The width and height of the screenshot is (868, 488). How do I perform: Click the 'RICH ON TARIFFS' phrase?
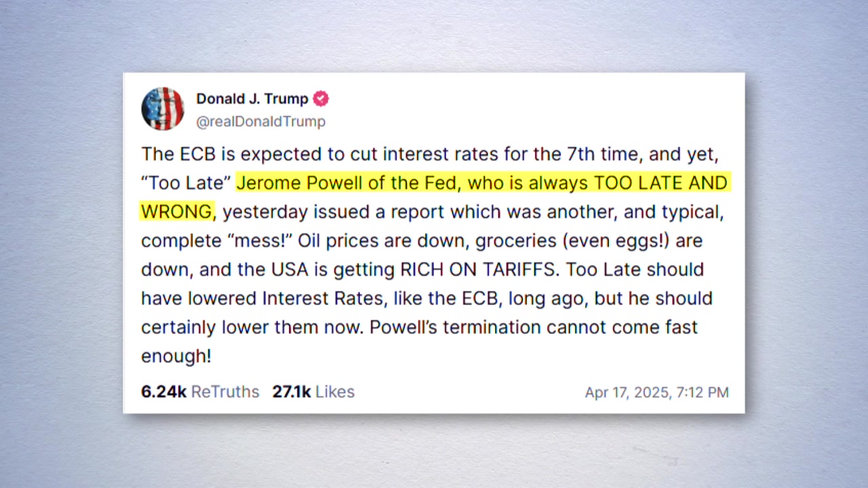click(478, 270)
